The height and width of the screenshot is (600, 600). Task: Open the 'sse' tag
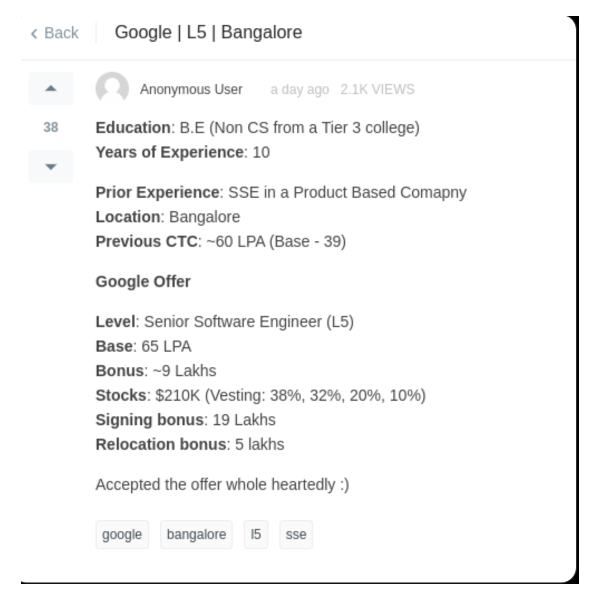[296, 535]
